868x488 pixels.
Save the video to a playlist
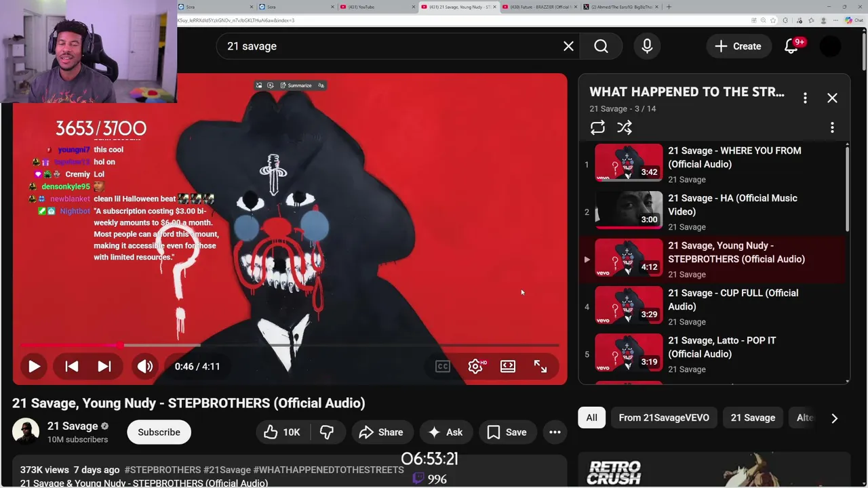(507, 432)
